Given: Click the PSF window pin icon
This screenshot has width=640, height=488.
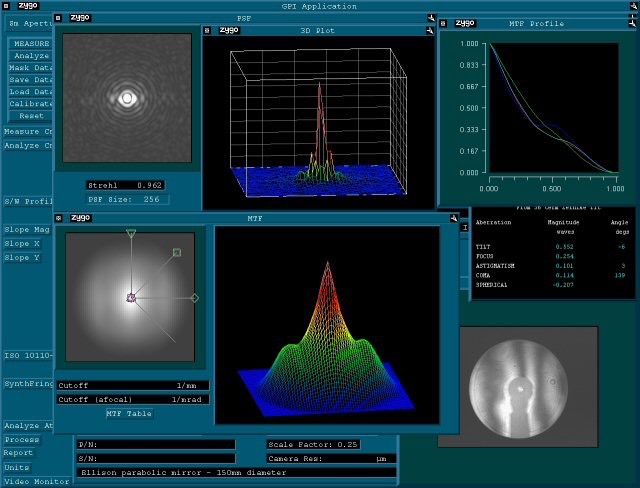Looking at the screenshot, I should click(430, 18).
